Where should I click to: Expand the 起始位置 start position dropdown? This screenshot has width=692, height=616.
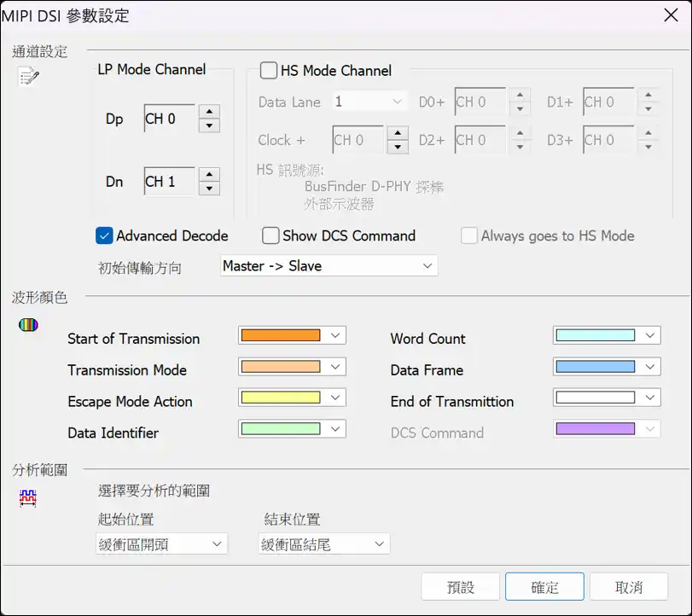tap(161, 543)
